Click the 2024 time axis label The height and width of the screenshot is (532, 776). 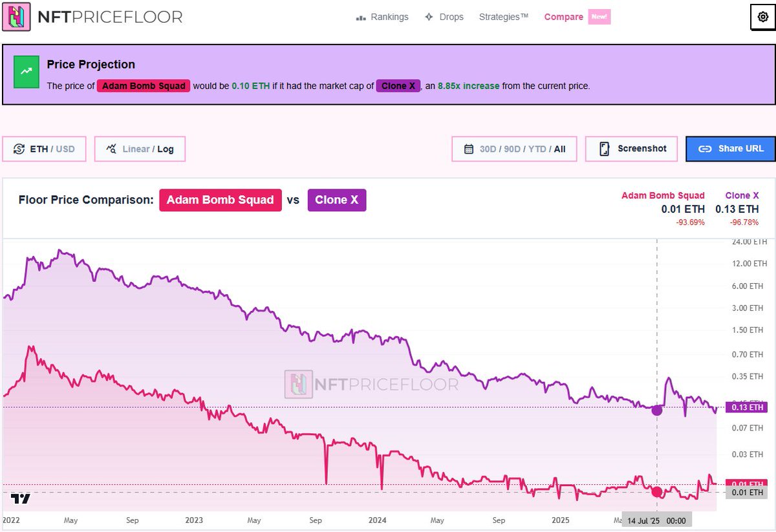(x=377, y=520)
